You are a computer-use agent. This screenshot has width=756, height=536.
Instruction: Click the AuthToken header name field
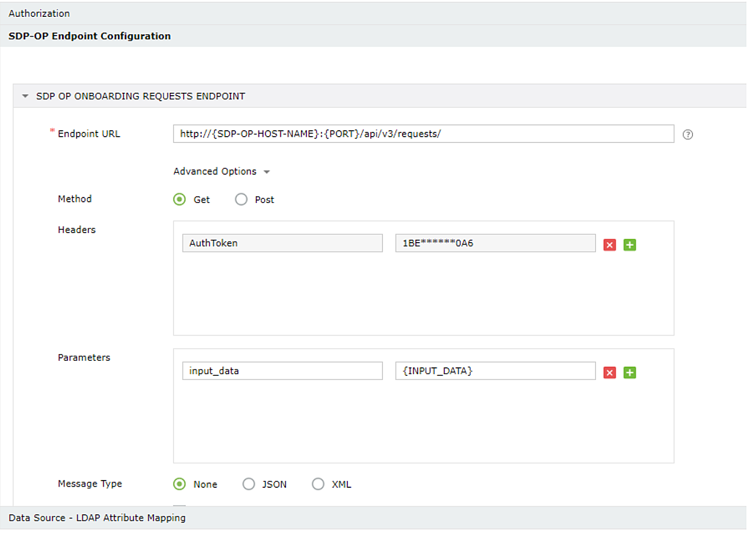coord(282,243)
